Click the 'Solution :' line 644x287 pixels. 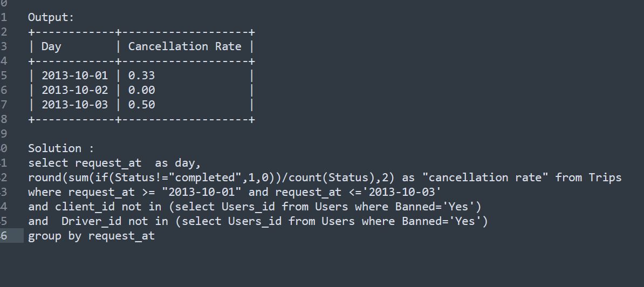coord(61,148)
